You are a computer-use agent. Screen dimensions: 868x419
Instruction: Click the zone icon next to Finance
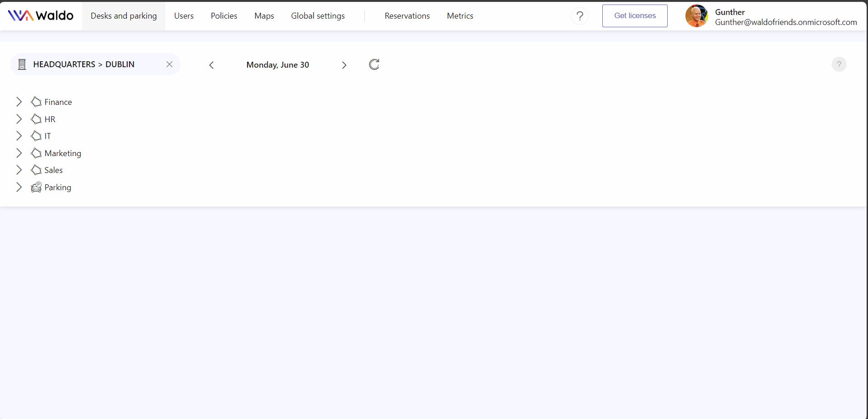35,102
